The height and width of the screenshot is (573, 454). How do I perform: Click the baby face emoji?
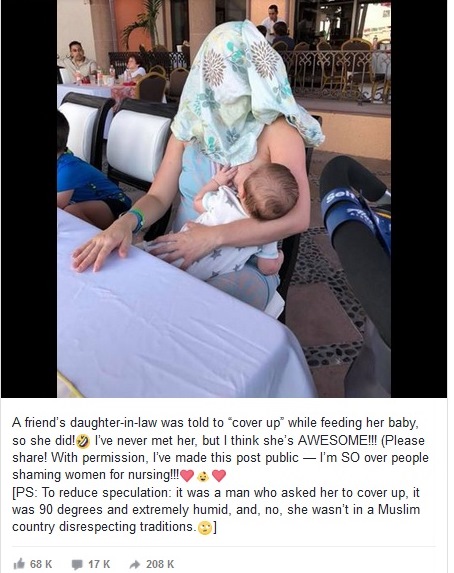coord(203,476)
